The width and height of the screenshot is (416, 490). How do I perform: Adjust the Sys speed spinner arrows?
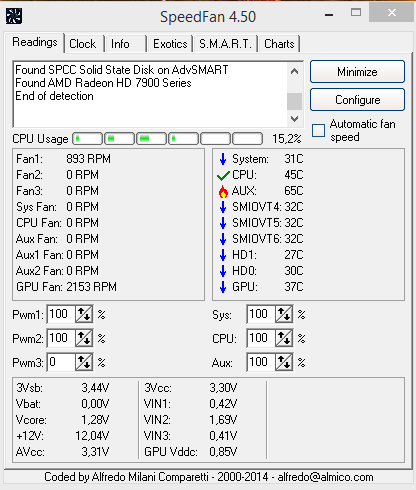pyautogui.click(x=284, y=314)
